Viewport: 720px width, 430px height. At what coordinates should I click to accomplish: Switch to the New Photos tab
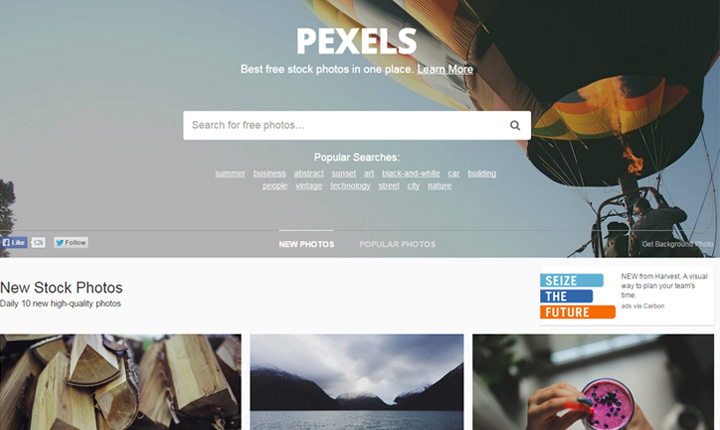pos(306,244)
